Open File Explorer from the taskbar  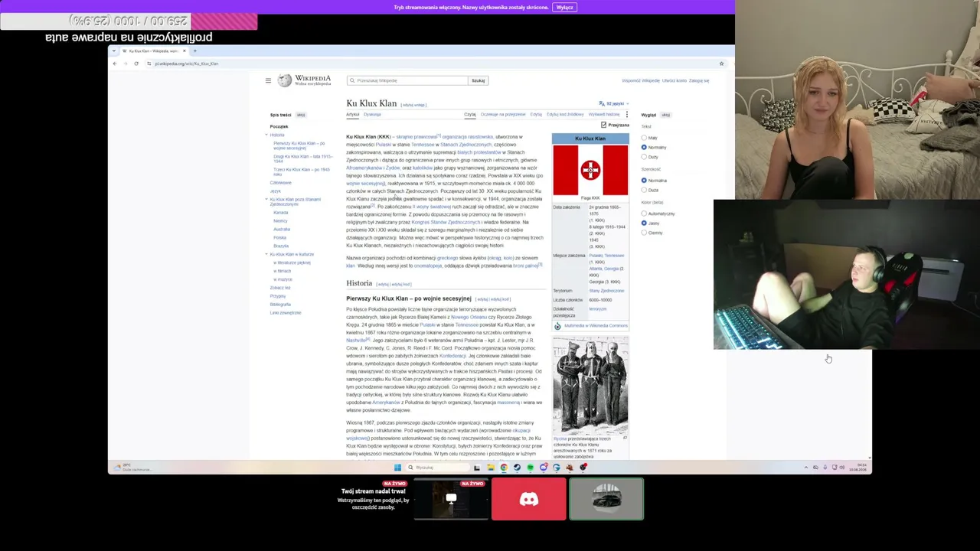(x=490, y=468)
